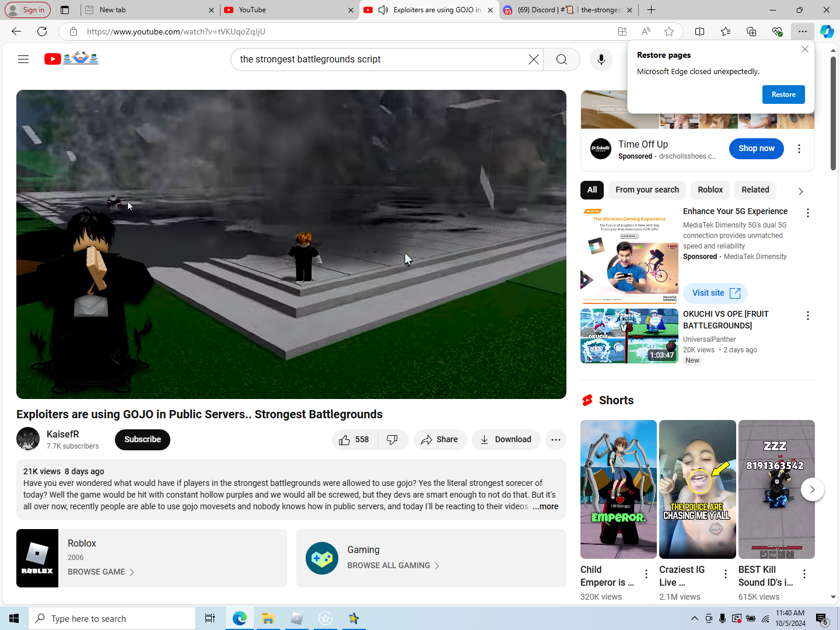This screenshot has height=630, width=840.
Task: Open the taskbar notification center
Action: tap(821, 619)
